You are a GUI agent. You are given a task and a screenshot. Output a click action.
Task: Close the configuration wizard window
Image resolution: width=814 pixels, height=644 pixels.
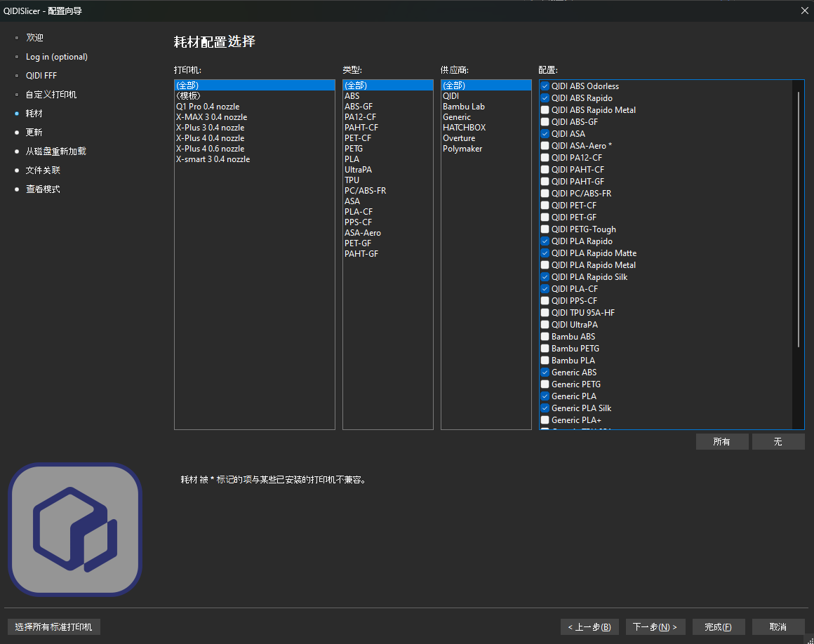point(804,10)
